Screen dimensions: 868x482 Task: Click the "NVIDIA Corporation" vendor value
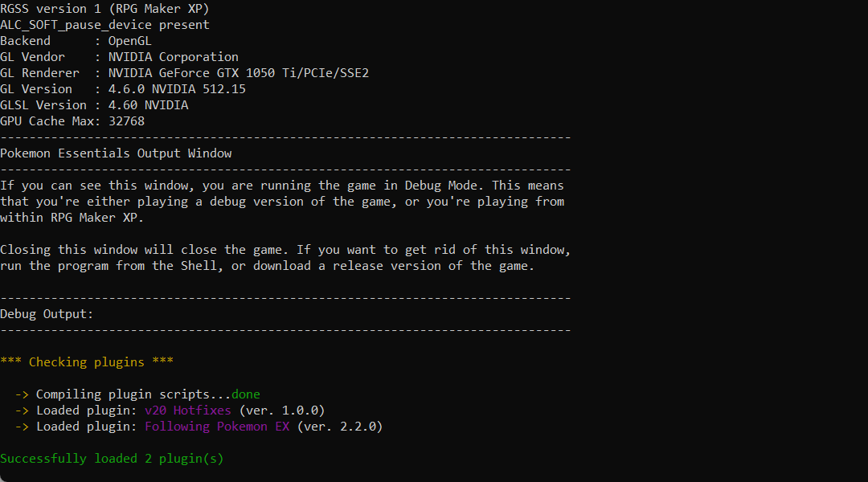(x=174, y=57)
